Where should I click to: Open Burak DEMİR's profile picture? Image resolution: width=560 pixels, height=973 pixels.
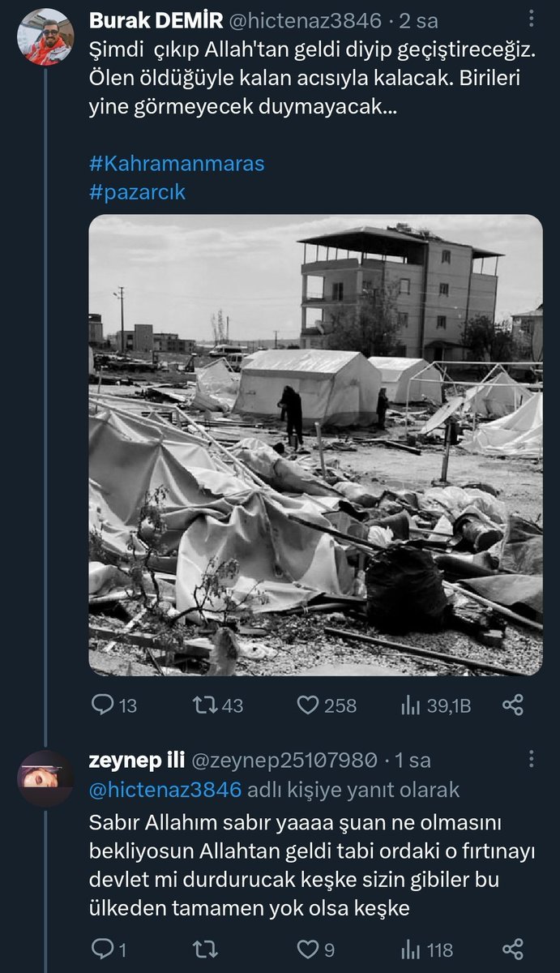pos(45,37)
